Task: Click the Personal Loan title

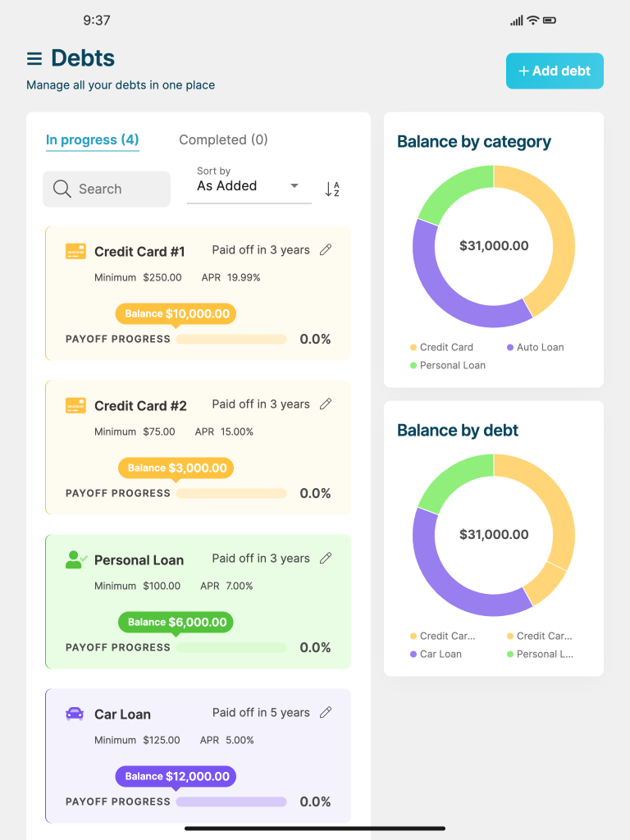Action: point(139,560)
